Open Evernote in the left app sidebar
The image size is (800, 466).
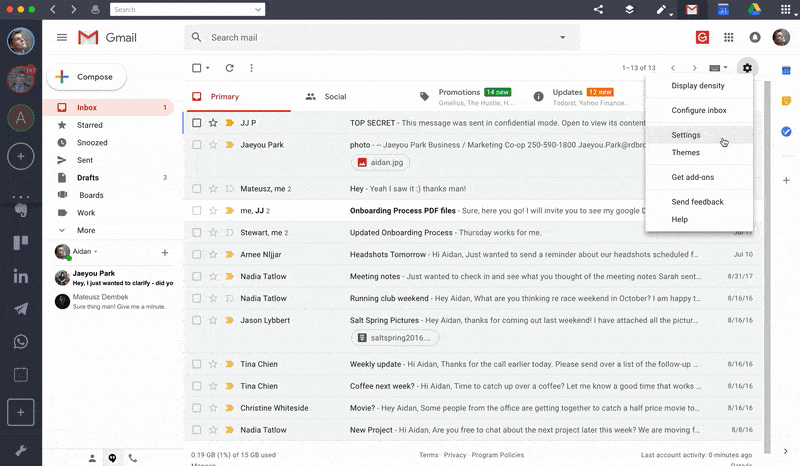[21, 210]
